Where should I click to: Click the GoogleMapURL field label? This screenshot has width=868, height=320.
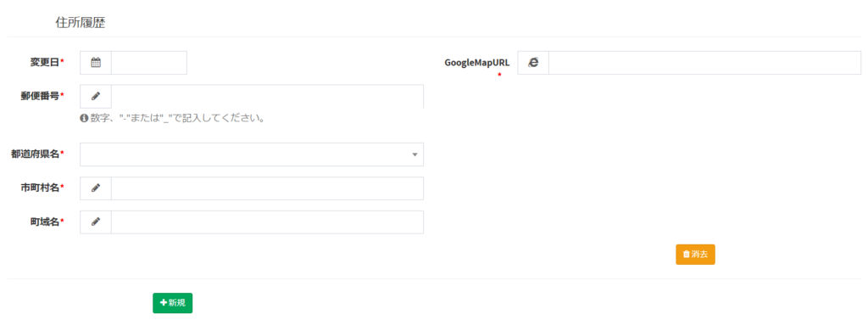click(x=476, y=63)
